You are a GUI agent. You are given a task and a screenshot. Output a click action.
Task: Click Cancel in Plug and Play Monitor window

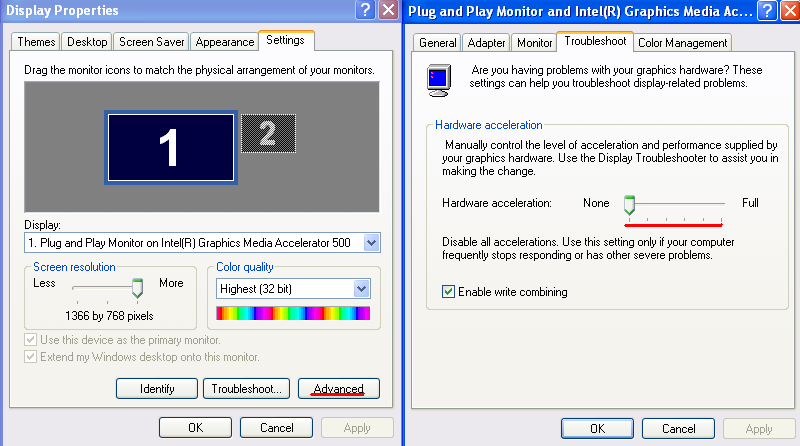(x=679, y=429)
